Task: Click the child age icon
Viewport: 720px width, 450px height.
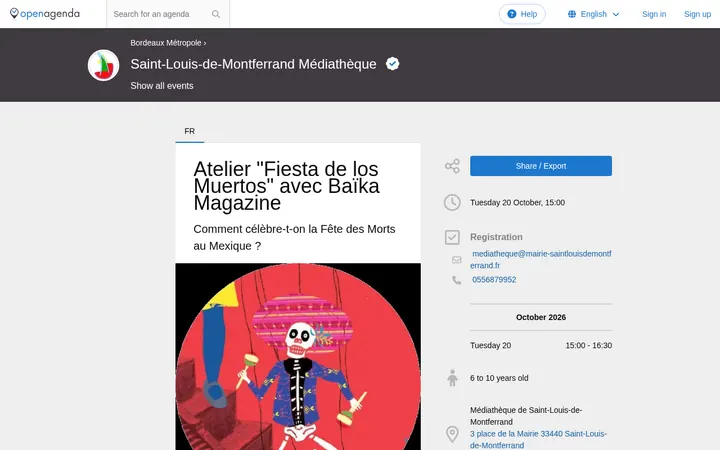Action: click(x=452, y=378)
